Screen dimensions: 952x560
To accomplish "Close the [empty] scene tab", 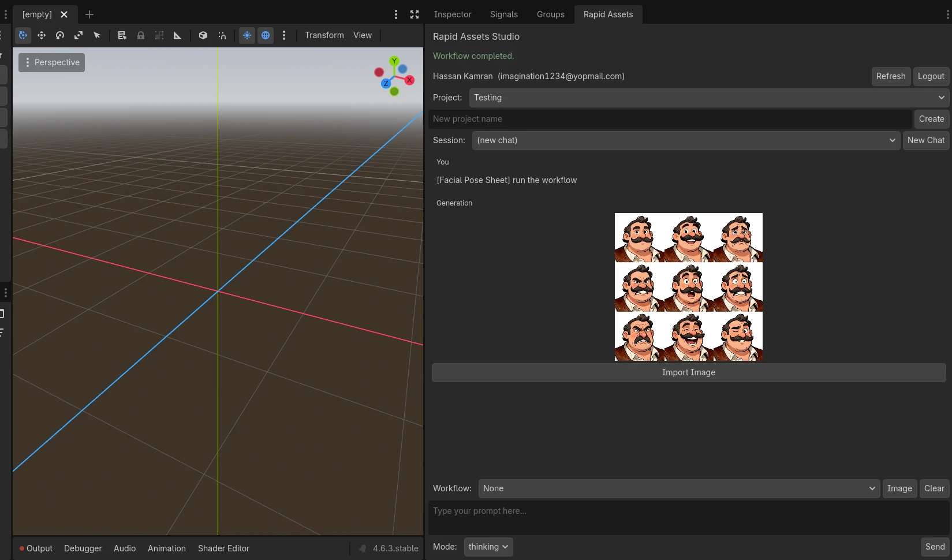I will (64, 14).
